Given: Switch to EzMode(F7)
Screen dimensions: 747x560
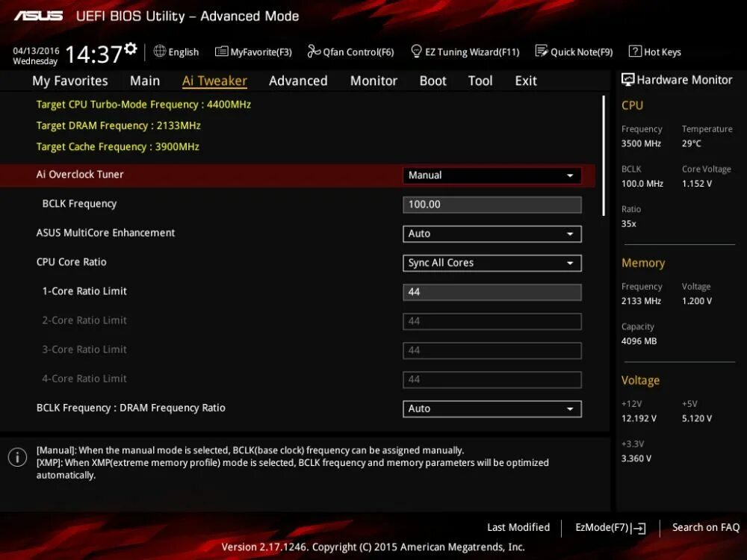Looking at the screenshot, I should point(602,527).
